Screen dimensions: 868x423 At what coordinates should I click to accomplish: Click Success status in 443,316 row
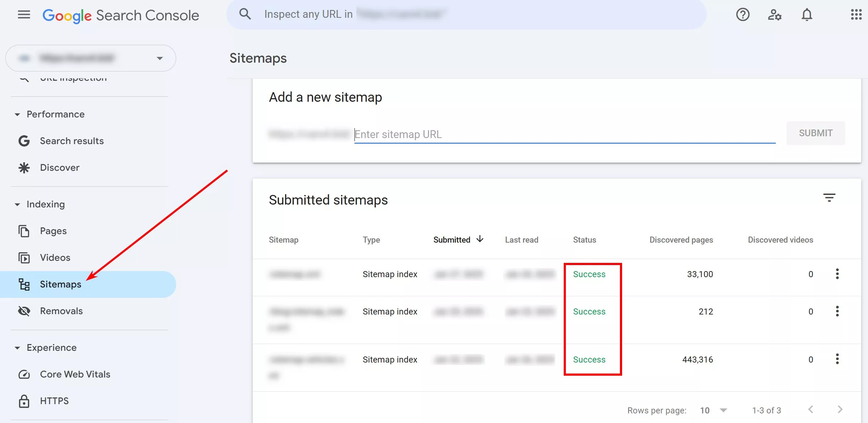589,360
